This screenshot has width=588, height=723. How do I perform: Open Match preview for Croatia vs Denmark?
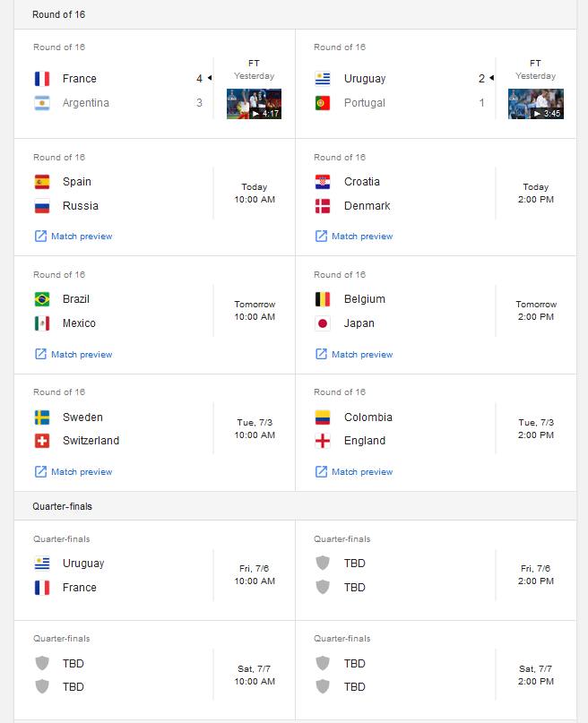coord(354,237)
